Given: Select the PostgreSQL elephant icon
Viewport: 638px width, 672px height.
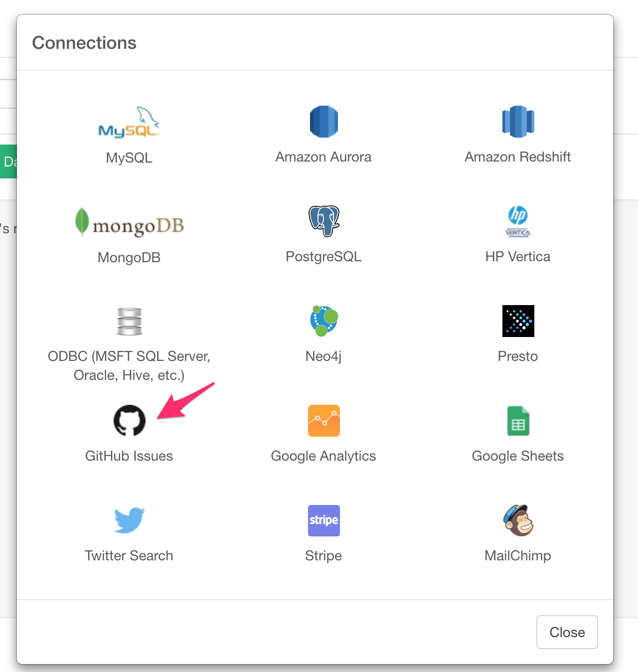Looking at the screenshot, I should coord(324,221).
